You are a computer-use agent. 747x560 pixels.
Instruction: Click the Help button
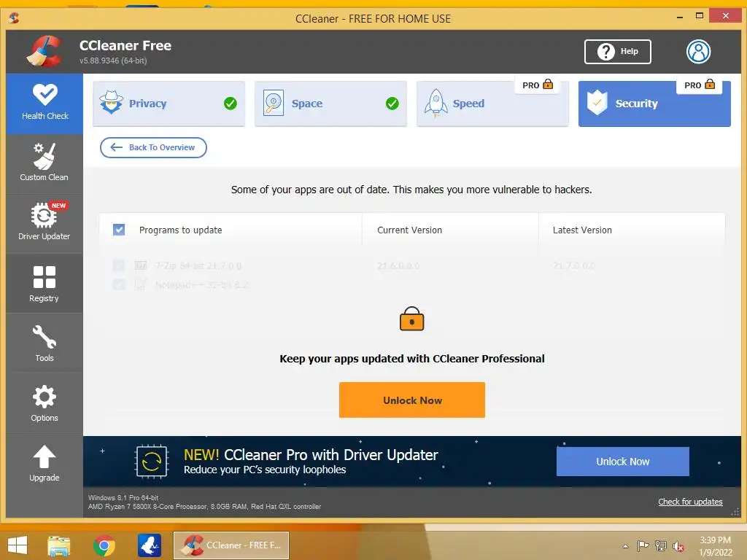click(617, 52)
